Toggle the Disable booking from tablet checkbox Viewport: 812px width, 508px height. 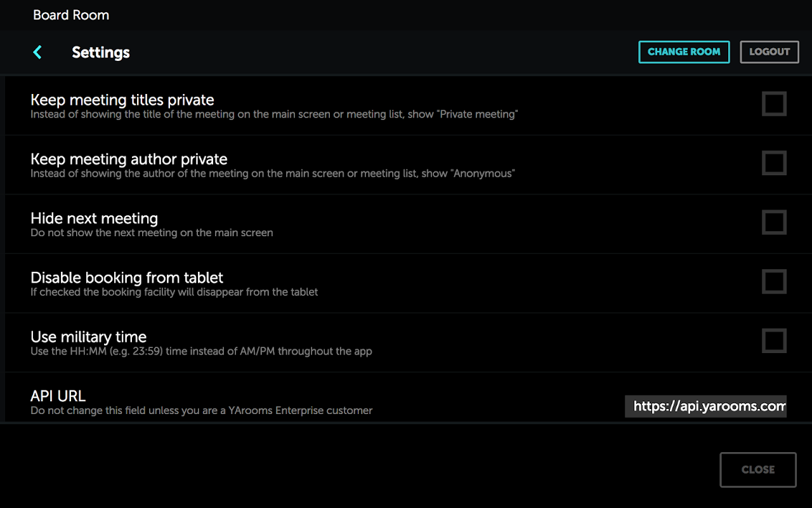tap(774, 281)
